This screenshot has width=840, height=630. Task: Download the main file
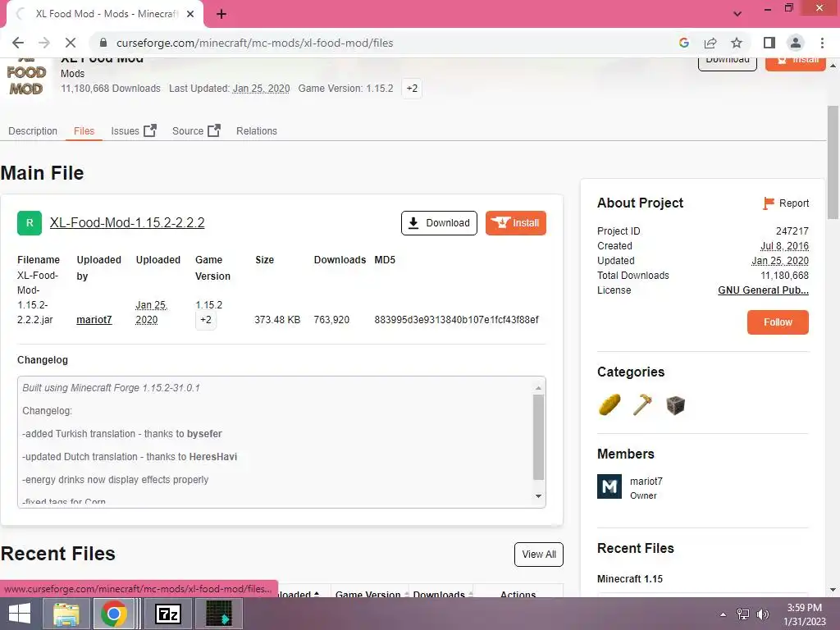(x=439, y=223)
